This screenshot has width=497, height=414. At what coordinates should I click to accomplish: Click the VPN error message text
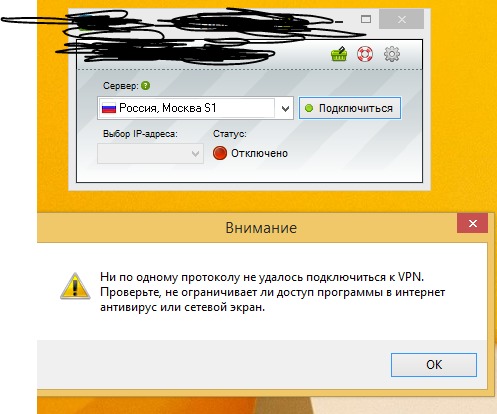click(x=272, y=292)
